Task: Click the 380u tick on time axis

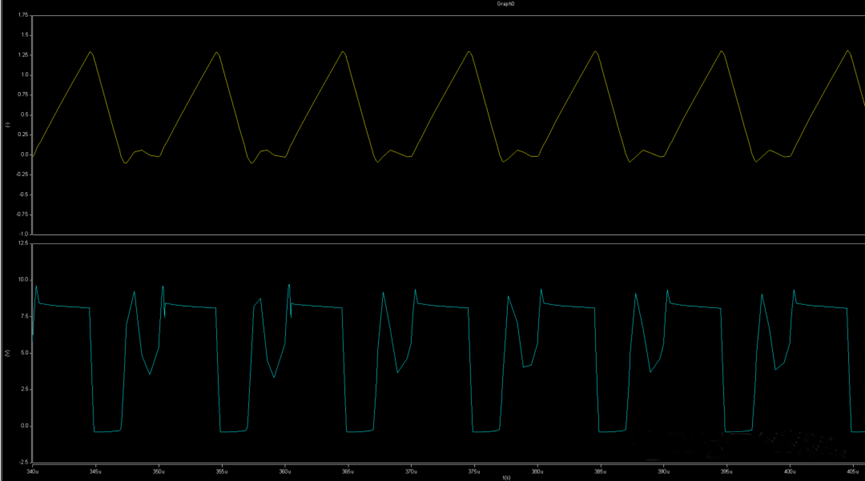Action: pos(537,469)
